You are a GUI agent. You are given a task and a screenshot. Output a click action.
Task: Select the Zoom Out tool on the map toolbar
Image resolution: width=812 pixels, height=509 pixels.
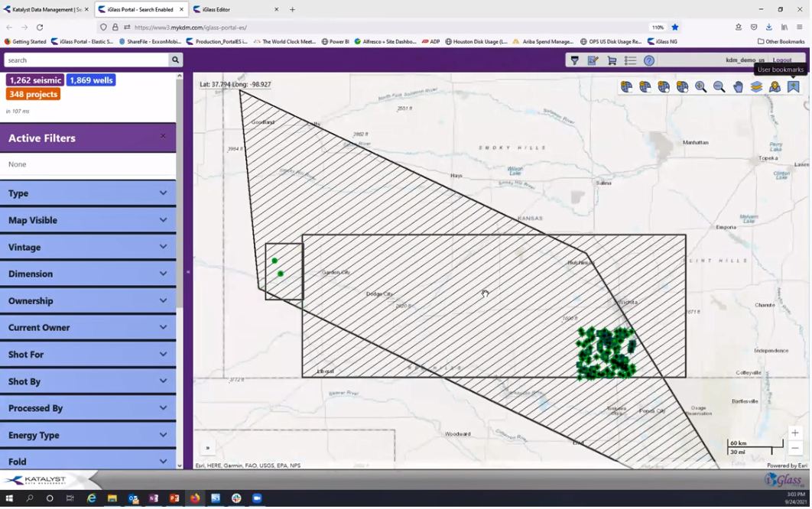pyautogui.click(x=719, y=86)
